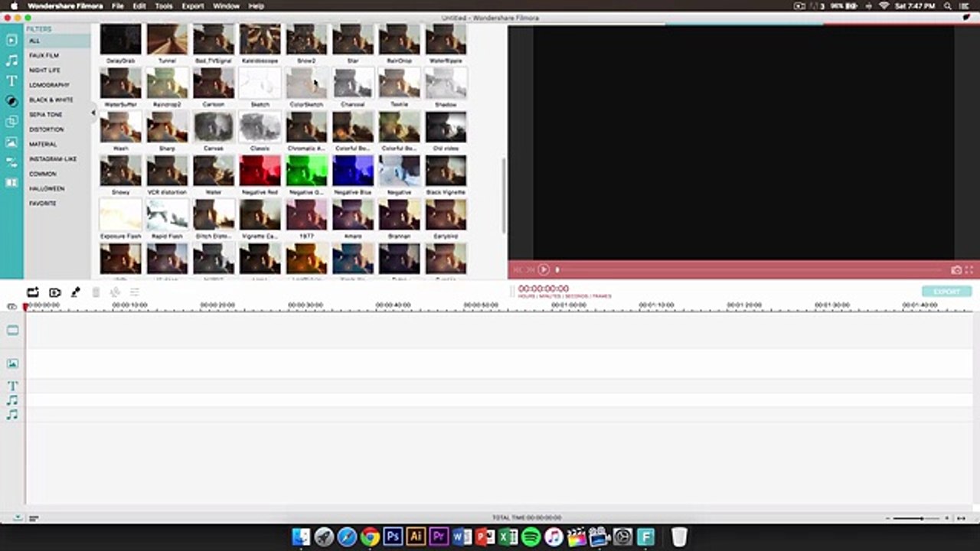The image size is (980, 551).
Task: Toggle the link icon beside timeline ruler
Action: pos(11,306)
